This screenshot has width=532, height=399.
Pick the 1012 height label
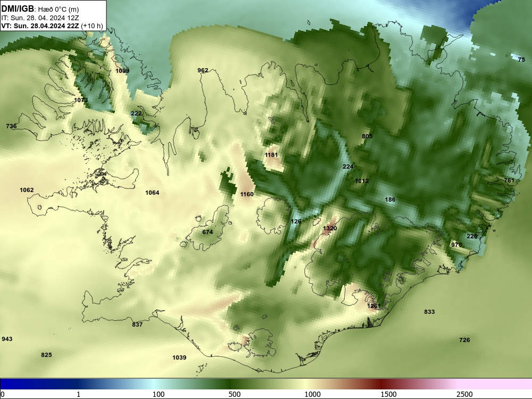click(x=362, y=181)
